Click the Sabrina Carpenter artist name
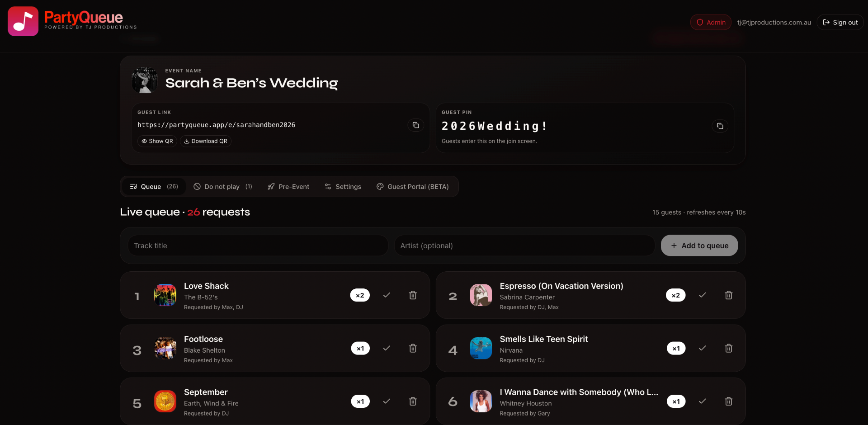868x425 pixels. [x=527, y=297]
